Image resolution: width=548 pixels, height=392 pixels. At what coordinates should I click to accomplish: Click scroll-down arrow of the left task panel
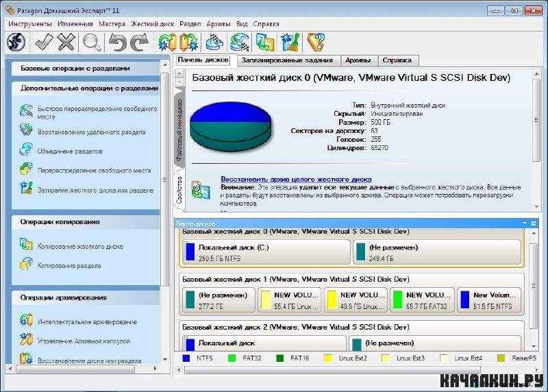point(165,359)
